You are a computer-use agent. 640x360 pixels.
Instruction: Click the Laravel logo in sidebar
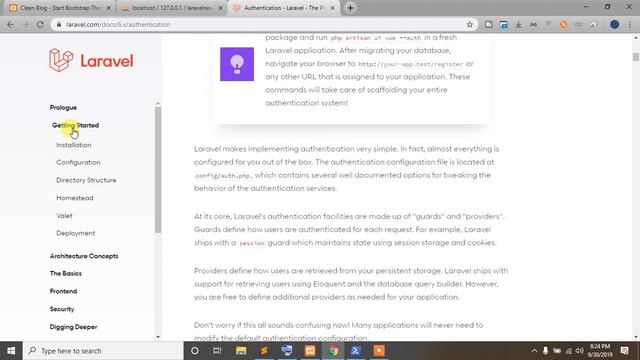91,60
